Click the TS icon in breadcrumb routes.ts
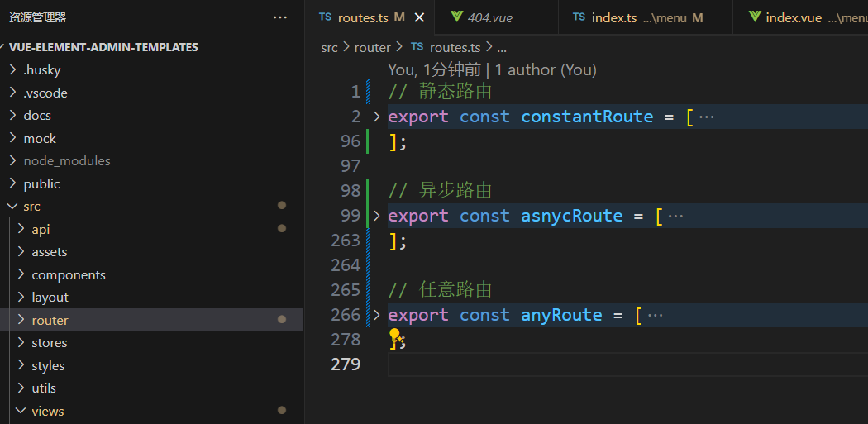The height and width of the screenshot is (424, 868). click(417, 47)
